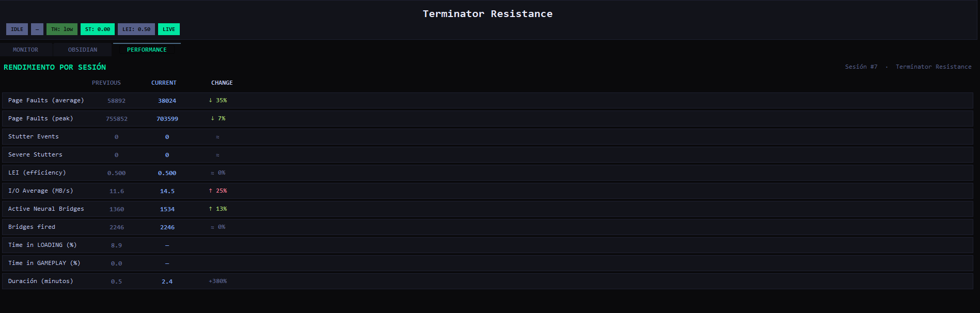The image size is (980, 313).
Task: Click the CHANGE column header
Action: pyautogui.click(x=222, y=83)
